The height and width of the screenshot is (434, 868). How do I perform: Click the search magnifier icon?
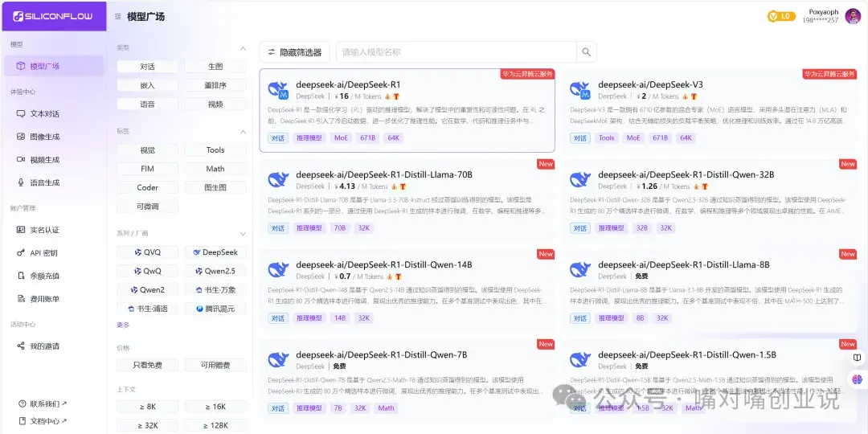click(x=586, y=52)
